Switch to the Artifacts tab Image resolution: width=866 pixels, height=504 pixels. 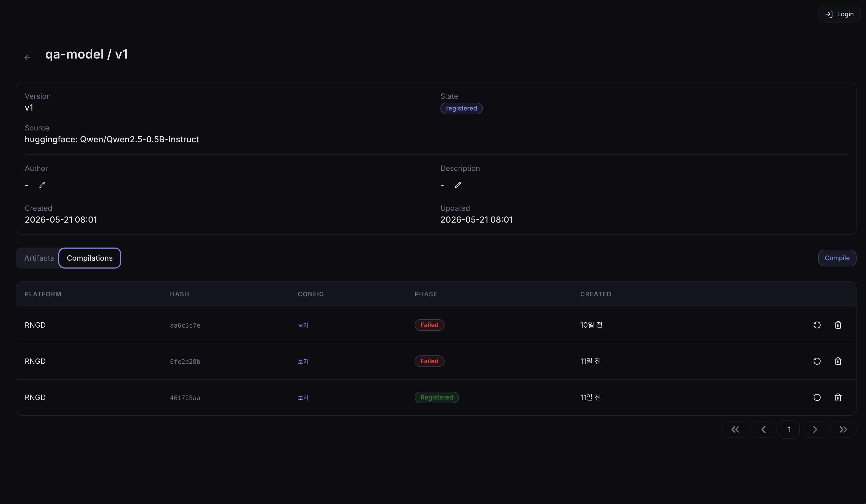click(x=39, y=258)
